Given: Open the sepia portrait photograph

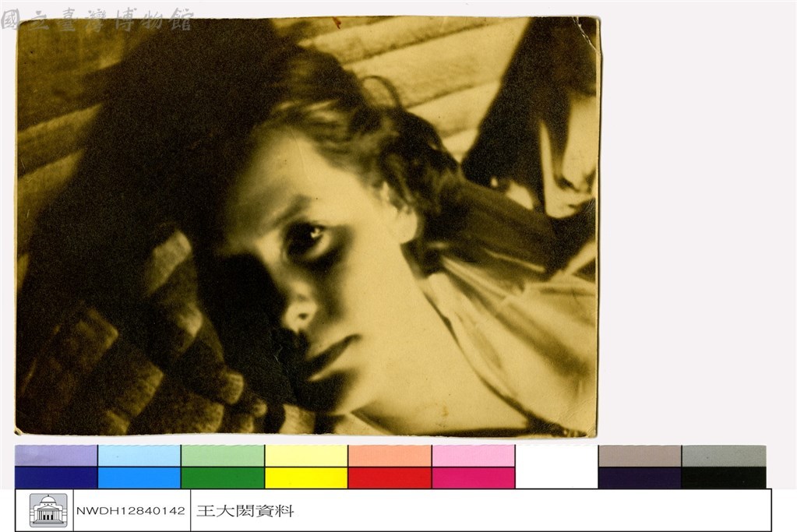Looking at the screenshot, I should click(x=308, y=227).
